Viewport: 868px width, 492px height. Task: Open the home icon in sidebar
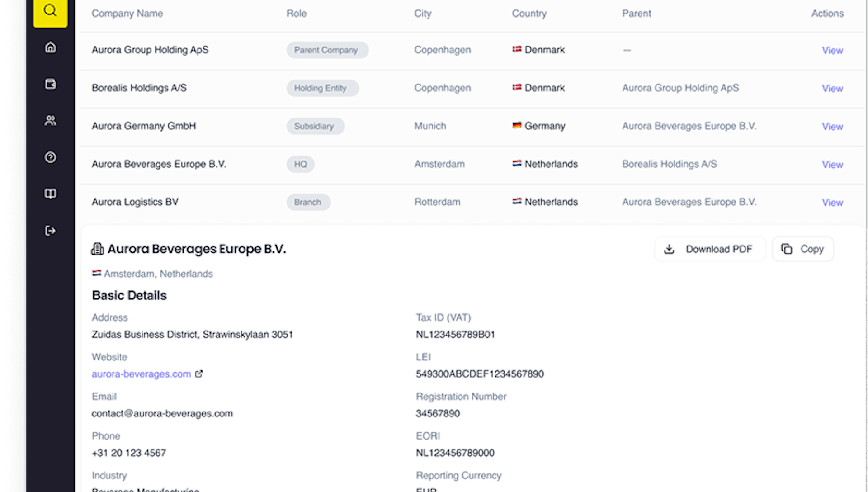click(x=50, y=47)
